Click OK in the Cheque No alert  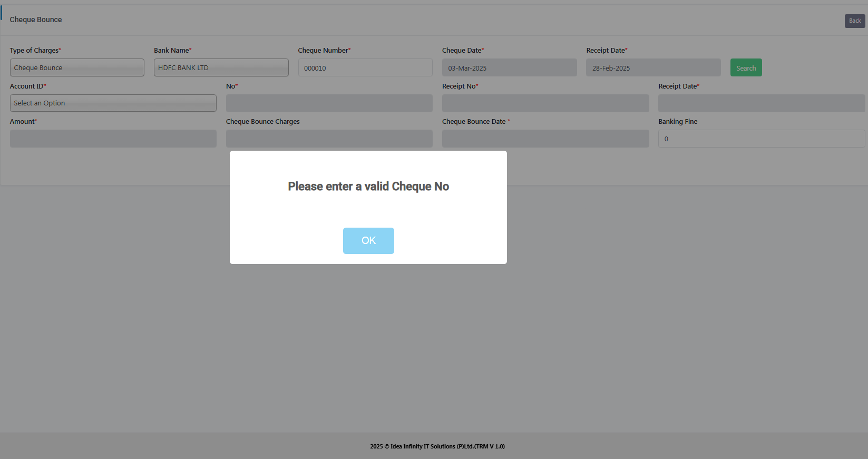click(x=368, y=241)
